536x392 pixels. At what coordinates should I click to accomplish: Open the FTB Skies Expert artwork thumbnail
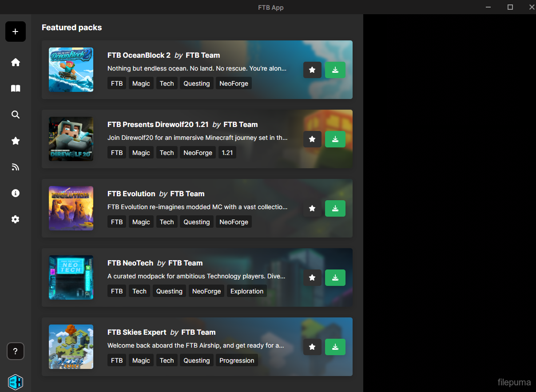pyautogui.click(x=71, y=347)
